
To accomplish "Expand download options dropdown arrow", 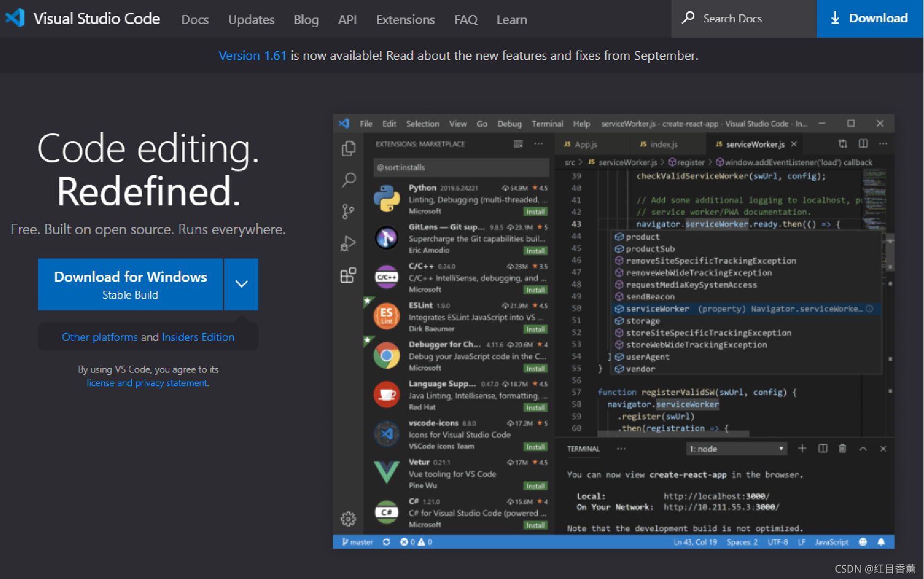I will (241, 284).
